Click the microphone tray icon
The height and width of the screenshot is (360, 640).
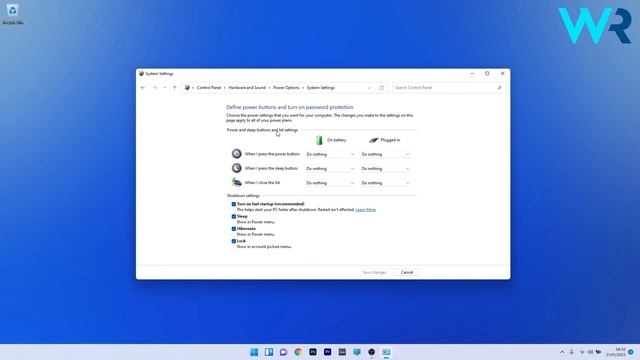coord(572,352)
